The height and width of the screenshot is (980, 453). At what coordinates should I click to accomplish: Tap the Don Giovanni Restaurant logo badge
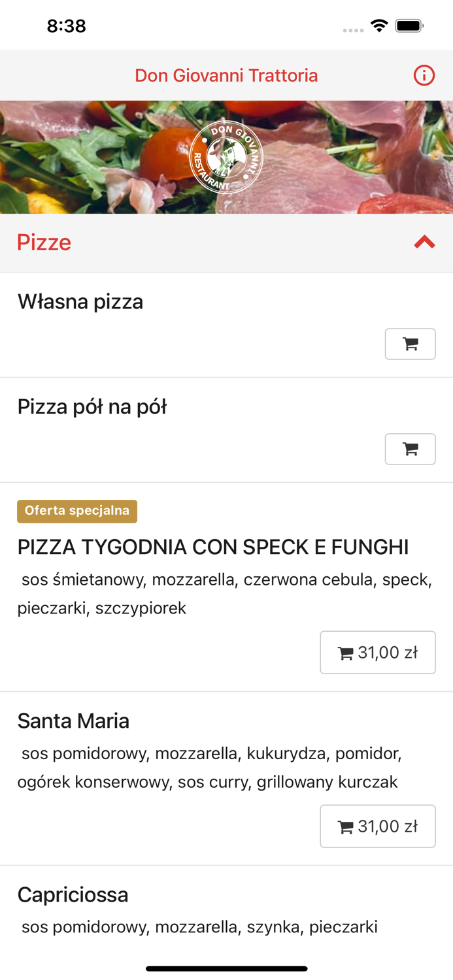pos(227,157)
